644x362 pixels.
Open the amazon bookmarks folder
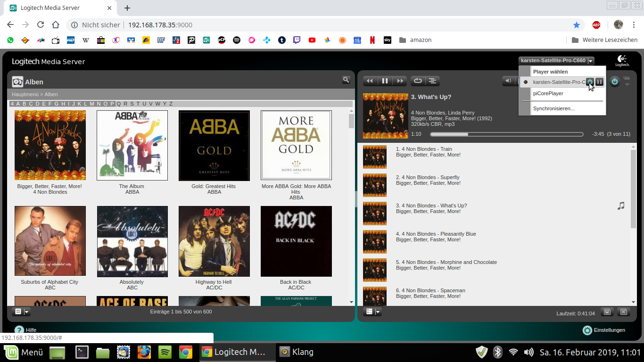pyautogui.click(x=415, y=40)
